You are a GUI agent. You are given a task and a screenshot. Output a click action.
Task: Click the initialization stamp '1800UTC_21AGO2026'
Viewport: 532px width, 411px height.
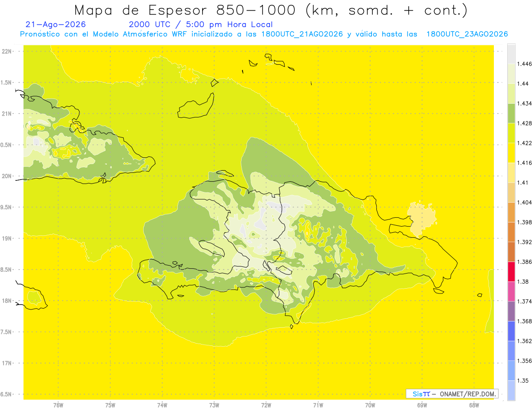click(x=302, y=34)
